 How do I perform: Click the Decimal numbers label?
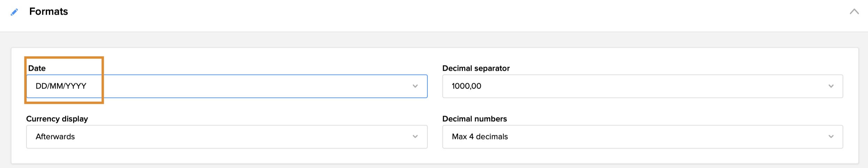(474, 119)
